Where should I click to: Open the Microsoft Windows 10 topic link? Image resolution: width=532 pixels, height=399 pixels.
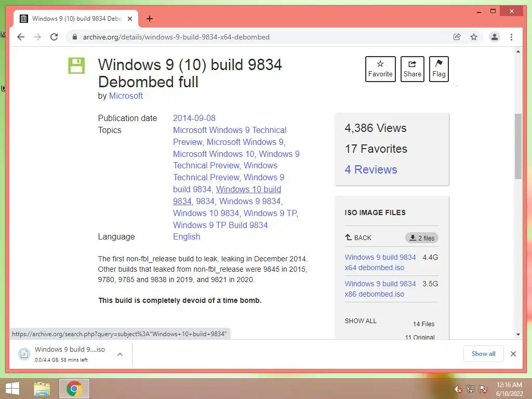click(214, 154)
